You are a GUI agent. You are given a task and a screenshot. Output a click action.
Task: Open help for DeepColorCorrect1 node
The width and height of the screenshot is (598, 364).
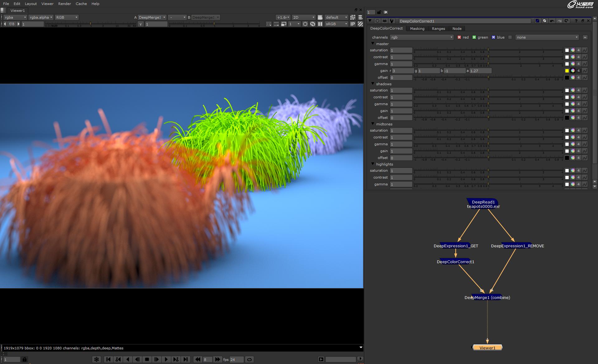(x=576, y=21)
